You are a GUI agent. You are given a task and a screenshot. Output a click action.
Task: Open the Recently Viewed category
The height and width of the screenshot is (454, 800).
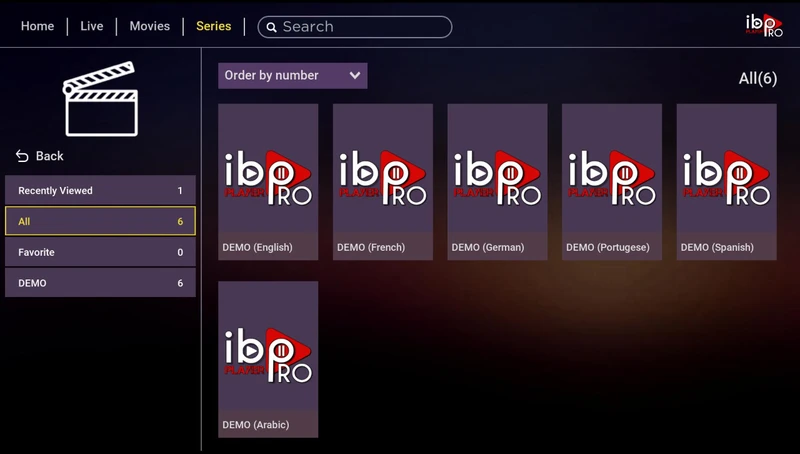click(101, 190)
